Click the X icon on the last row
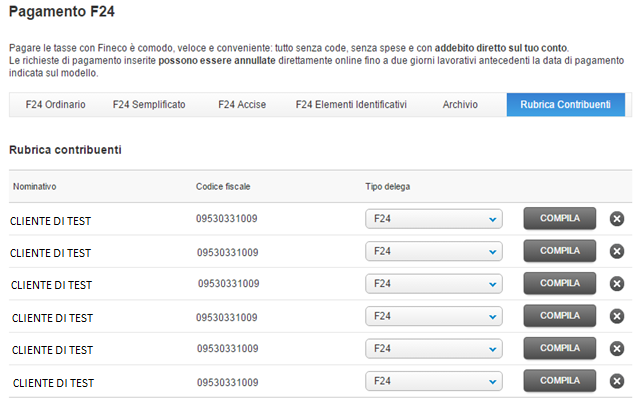639x406 pixels. [616, 381]
